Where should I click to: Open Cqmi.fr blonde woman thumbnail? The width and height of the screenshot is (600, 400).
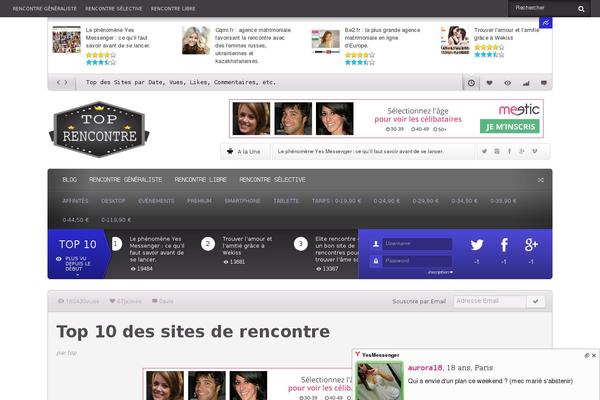click(x=196, y=40)
